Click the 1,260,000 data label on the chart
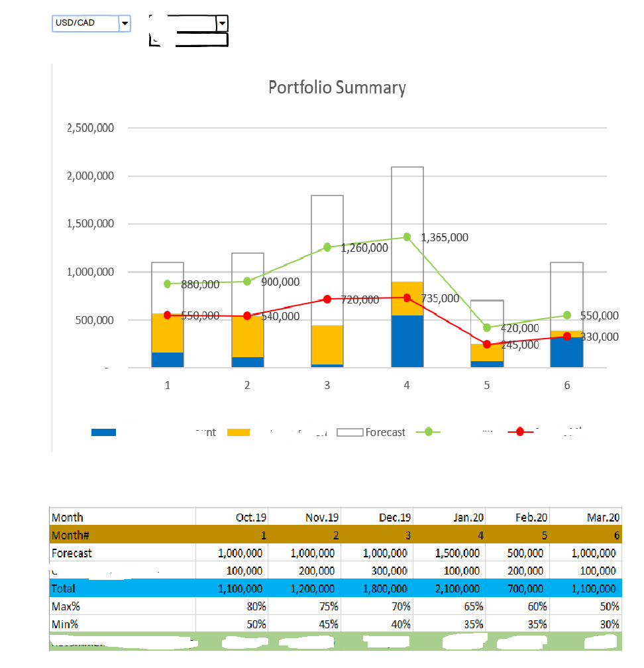Viewport: 644px width, 668px height. click(x=364, y=247)
